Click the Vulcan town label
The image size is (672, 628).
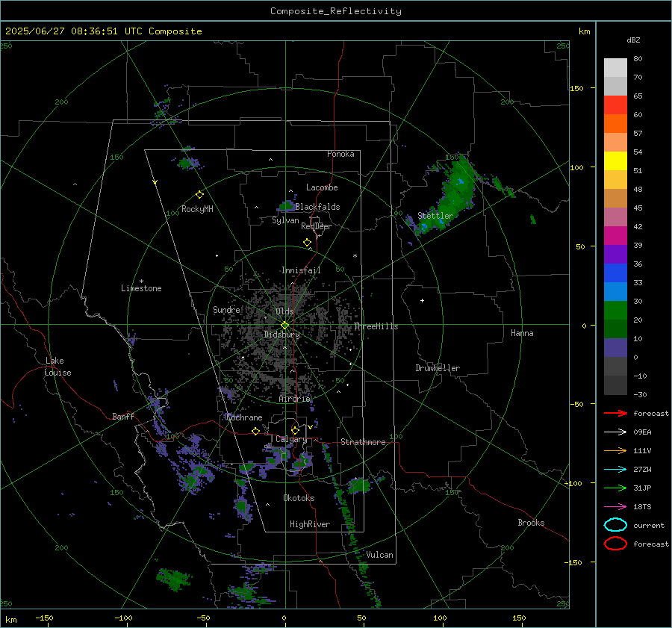(x=379, y=555)
